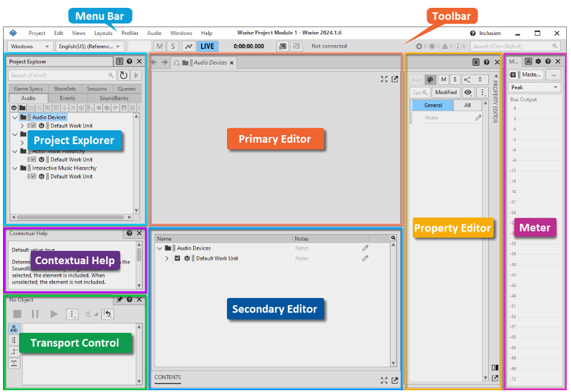Click the Project Explorer horizontal scrollbar
Screen dimensions: 571x392
click(72, 217)
